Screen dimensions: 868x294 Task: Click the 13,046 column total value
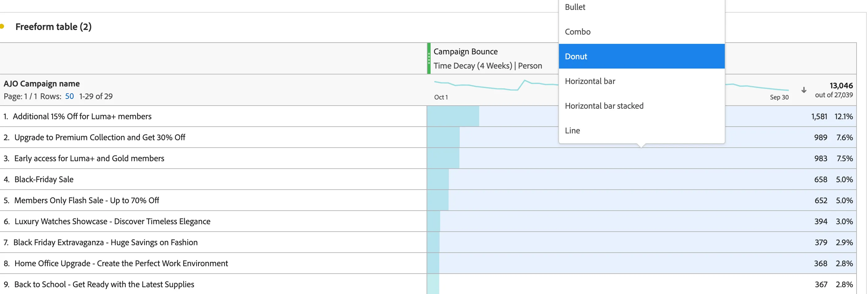(841, 86)
